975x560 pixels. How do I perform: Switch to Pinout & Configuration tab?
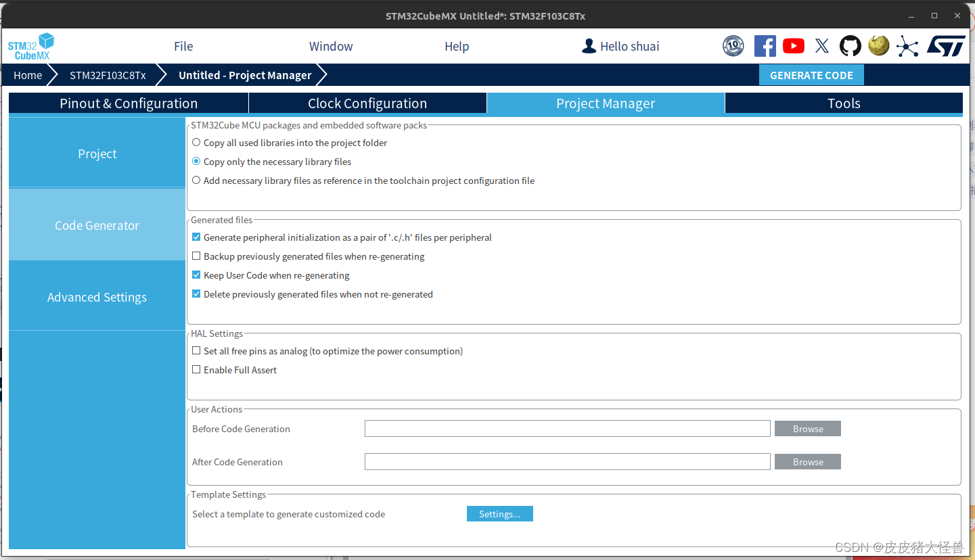[129, 103]
